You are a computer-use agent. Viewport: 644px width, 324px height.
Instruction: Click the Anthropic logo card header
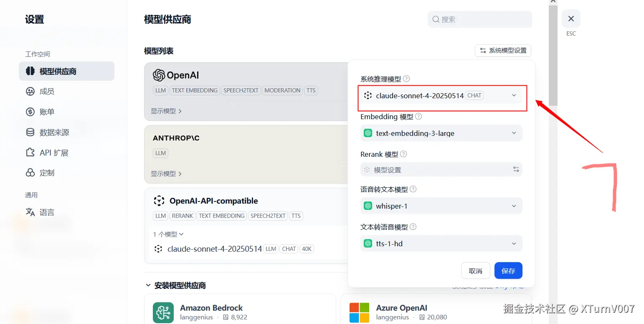pos(176,138)
